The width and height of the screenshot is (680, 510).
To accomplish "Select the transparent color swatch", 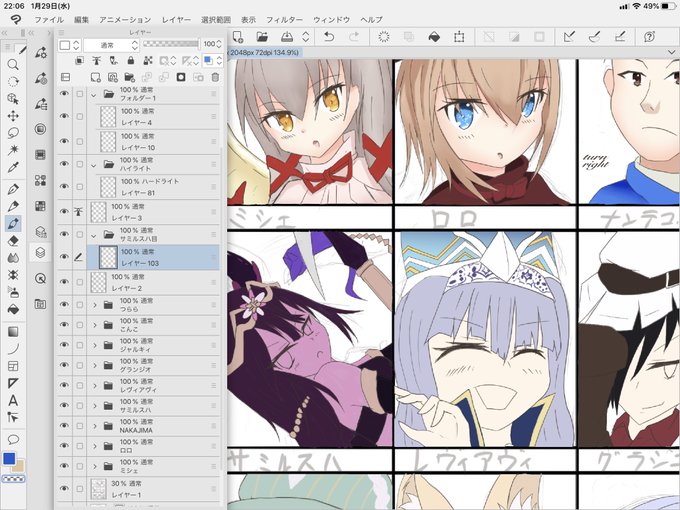I will coord(14,479).
